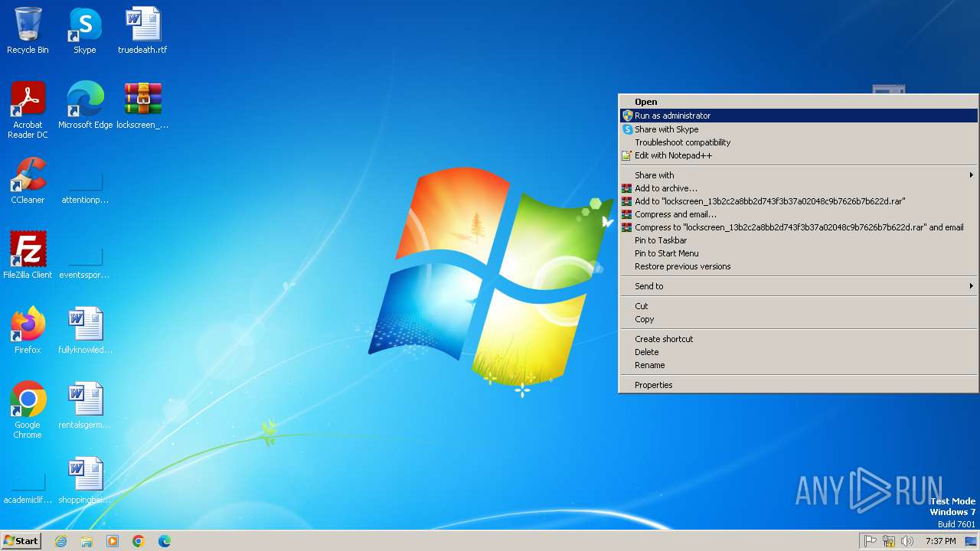The width and height of the screenshot is (980, 551).
Task: Choose Copy from context menu
Action: pos(799,319)
